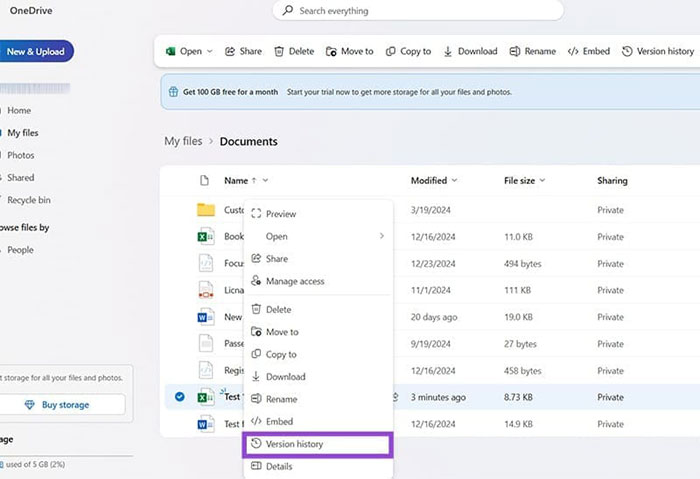
Task: Click the Delete trash icon in the toolbar
Action: tap(279, 51)
